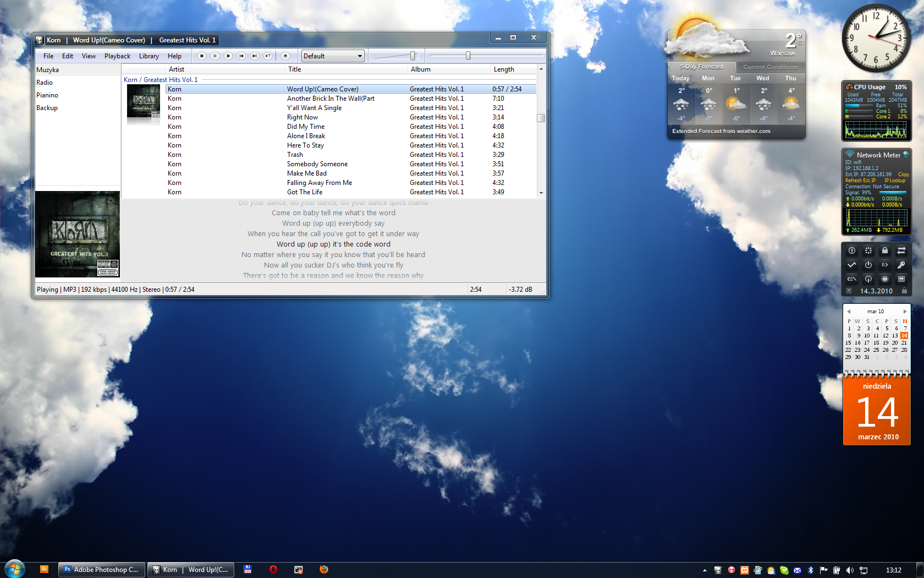Go to next month in calendar gadget
This screenshot has width=924, height=578.
click(x=905, y=312)
